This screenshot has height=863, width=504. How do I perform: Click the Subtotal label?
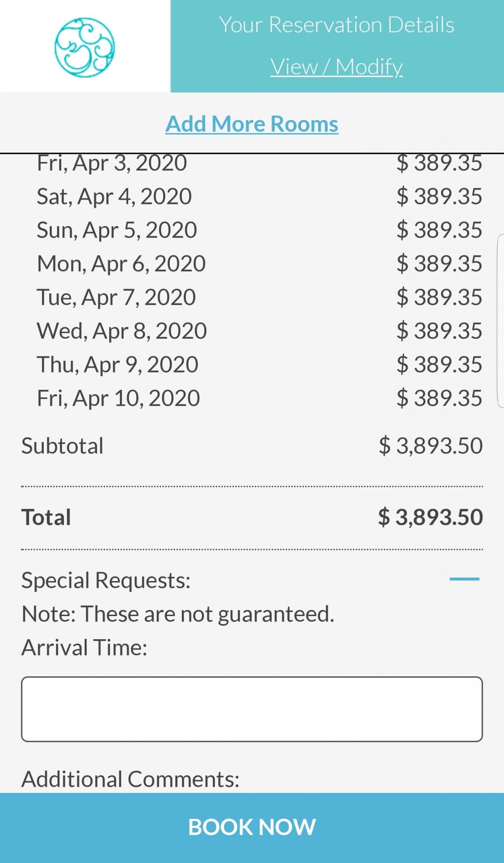point(62,446)
